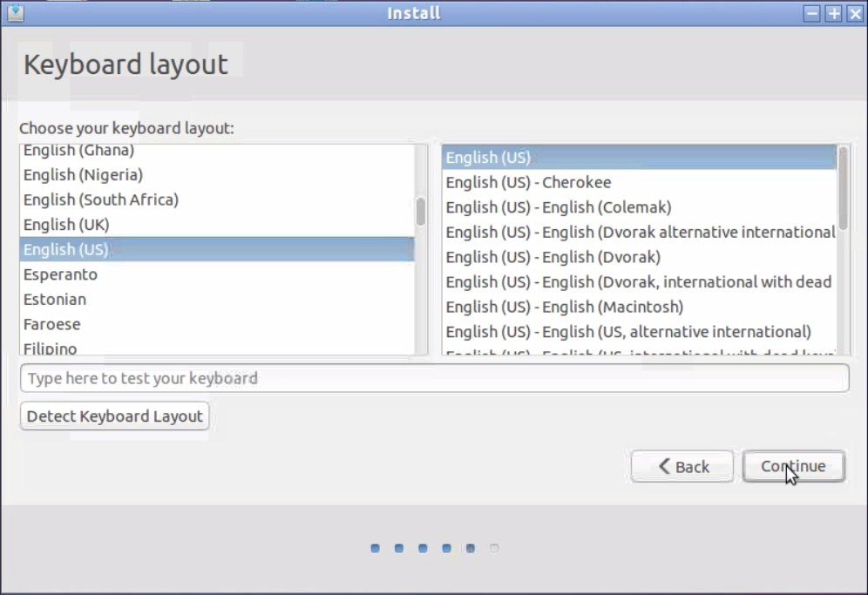868x595 pixels.
Task: Click the left list scrollbar thumb
Action: (x=421, y=212)
